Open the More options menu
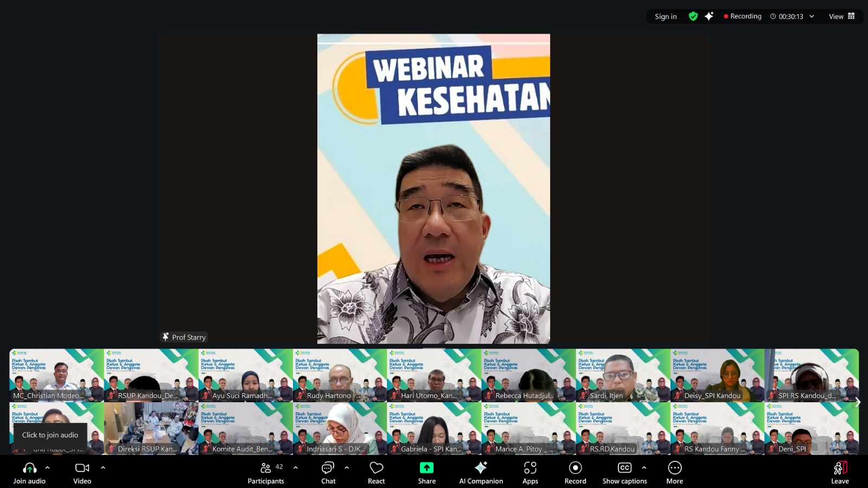This screenshot has height=488, width=868. point(674,472)
